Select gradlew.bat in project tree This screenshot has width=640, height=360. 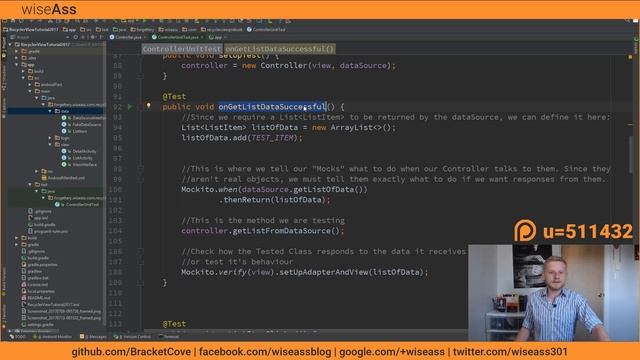(x=35, y=278)
